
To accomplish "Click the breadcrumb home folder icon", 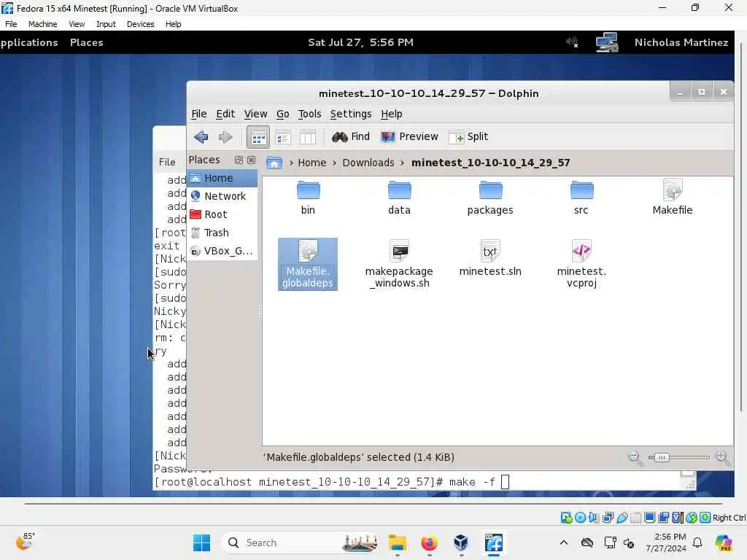I will [x=274, y=163].
